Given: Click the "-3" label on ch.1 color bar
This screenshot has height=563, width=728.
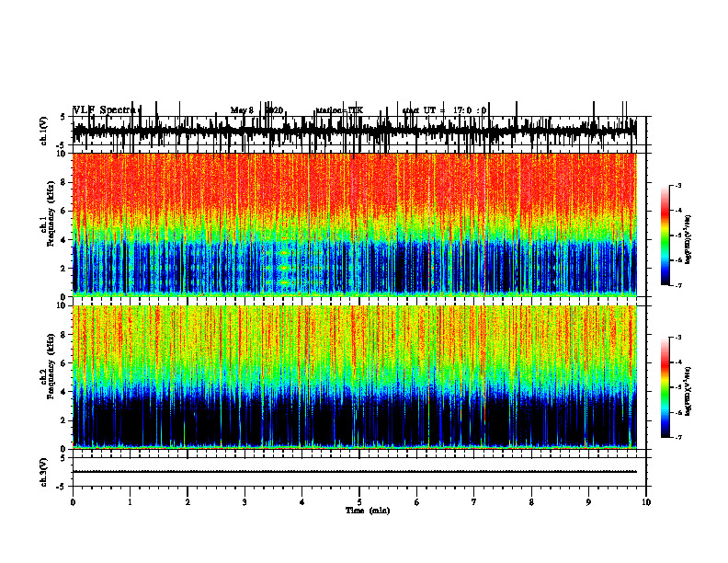Looking at the screenshot, I should 678,185.
